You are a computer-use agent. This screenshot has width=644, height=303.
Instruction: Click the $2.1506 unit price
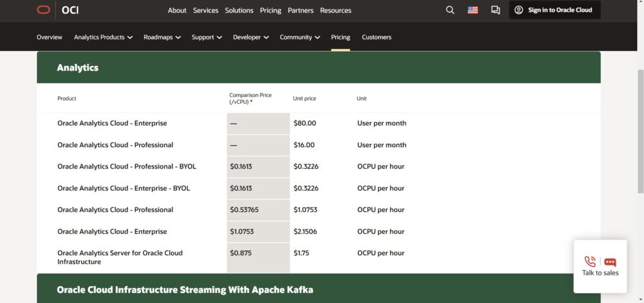(x=305, y=231)
